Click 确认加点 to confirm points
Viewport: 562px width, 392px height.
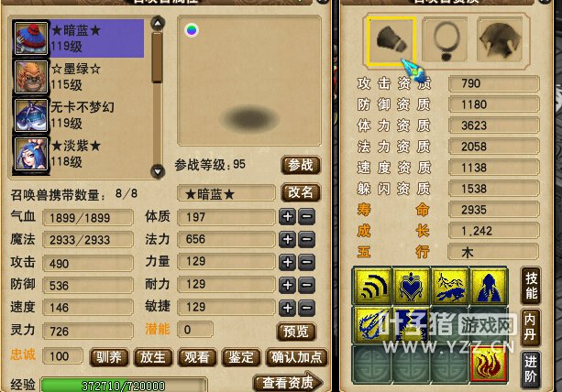(296, 357)
